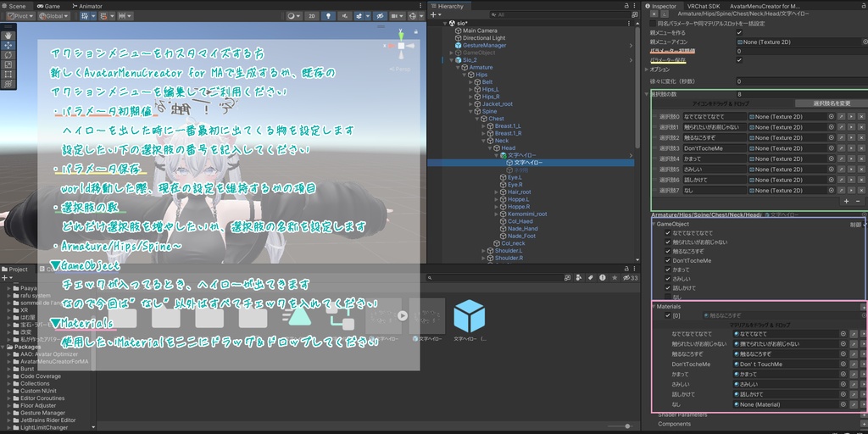This screenshot has width=868, height=434.
Task: Edit 選択肢0 name field なでてなでてなでて
Action: tap(715, 117)
